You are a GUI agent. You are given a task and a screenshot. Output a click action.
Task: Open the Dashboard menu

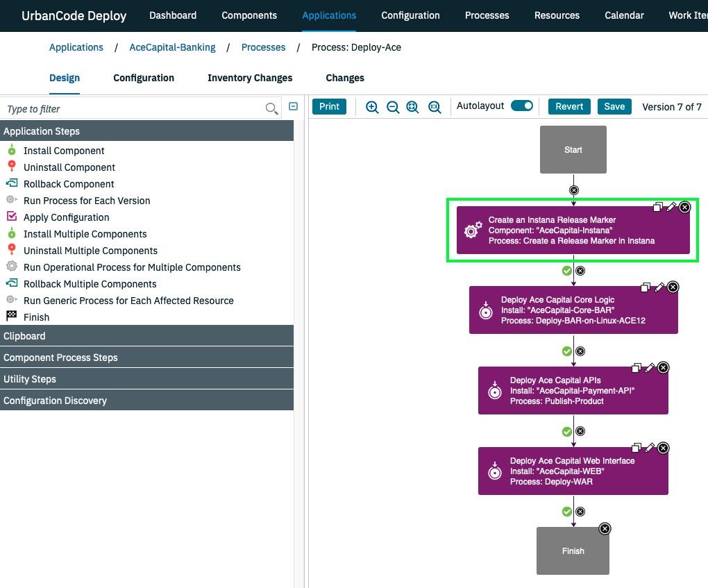(x=173, y=15)
